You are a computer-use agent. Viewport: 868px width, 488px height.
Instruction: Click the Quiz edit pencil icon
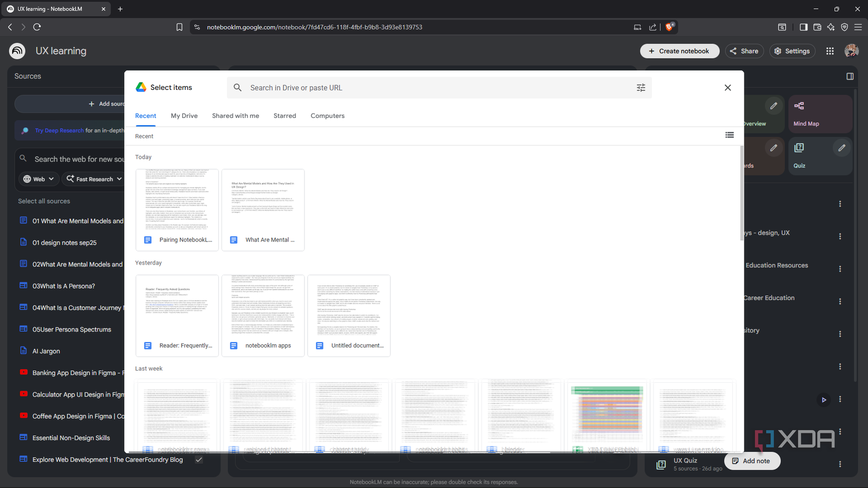click(841, 148)
